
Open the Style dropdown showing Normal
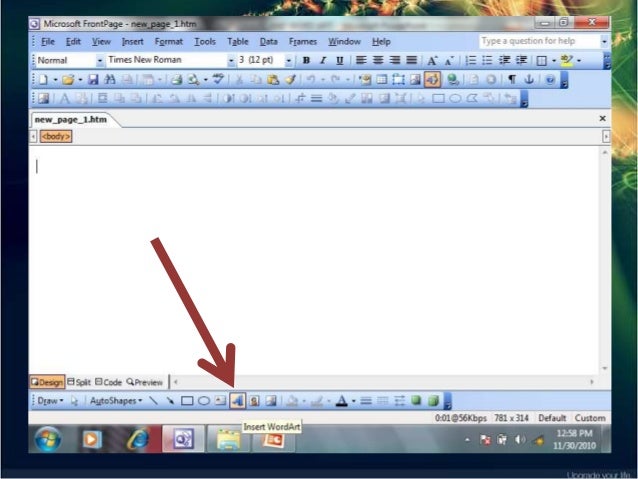point(100,61)
